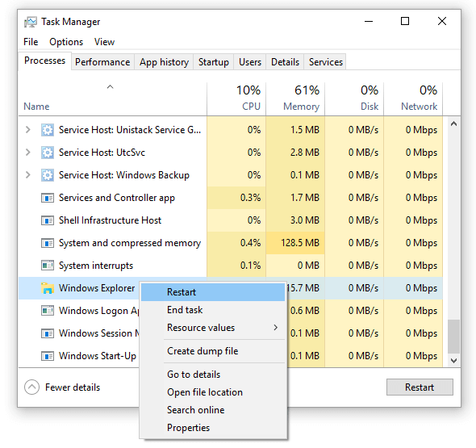
Task: Switch to the Details tab
Action: pyautogui.click(x=285, y=62)
